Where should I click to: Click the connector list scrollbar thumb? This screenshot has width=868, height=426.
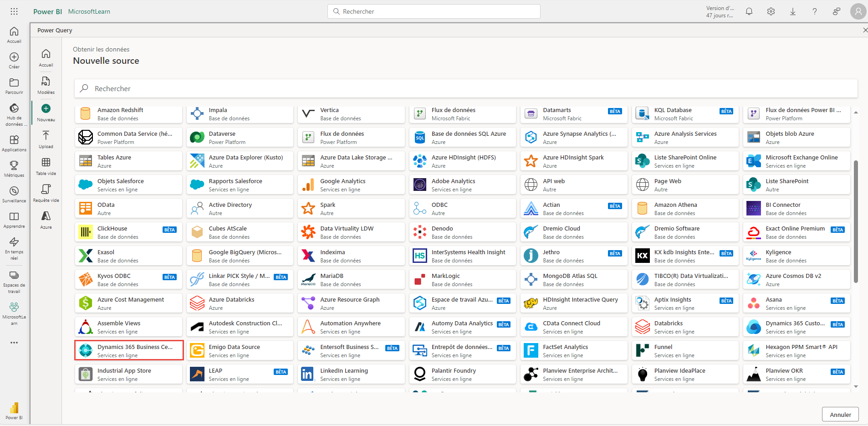[856, 221]
